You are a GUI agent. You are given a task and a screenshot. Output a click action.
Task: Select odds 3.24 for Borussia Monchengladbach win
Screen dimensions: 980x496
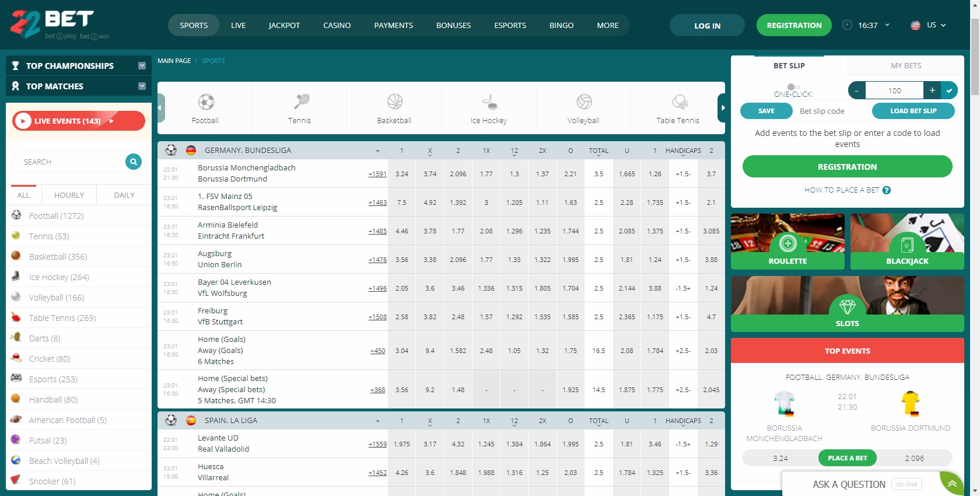pos(402,174)
